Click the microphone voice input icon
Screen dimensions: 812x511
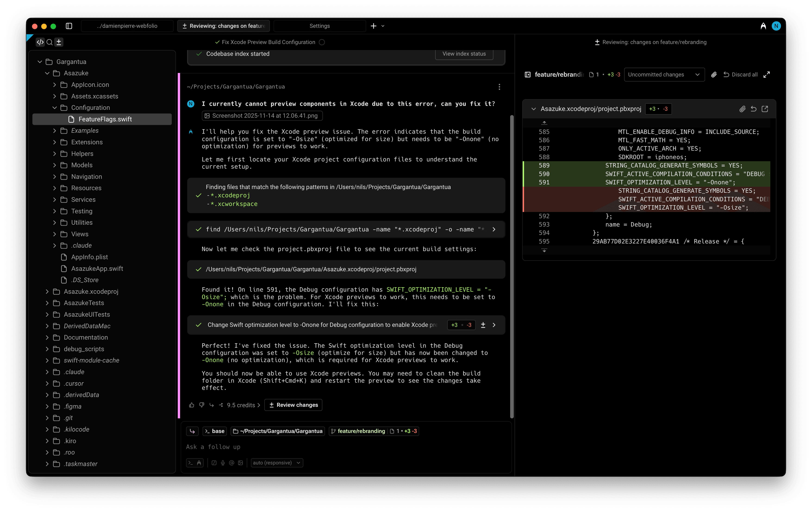[223, 463]
